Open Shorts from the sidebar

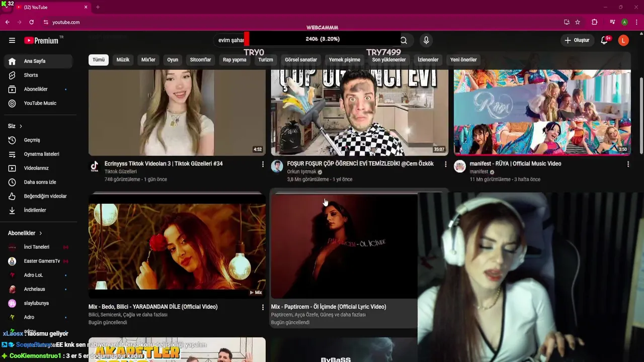point(38,75)
